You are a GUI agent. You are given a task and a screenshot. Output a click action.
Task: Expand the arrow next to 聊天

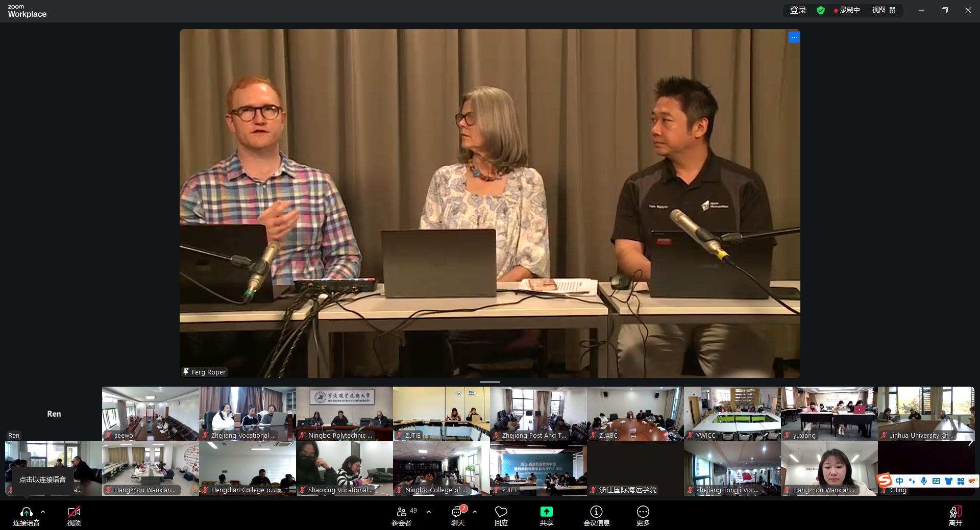pyautogui.click(x=475, y=511)
